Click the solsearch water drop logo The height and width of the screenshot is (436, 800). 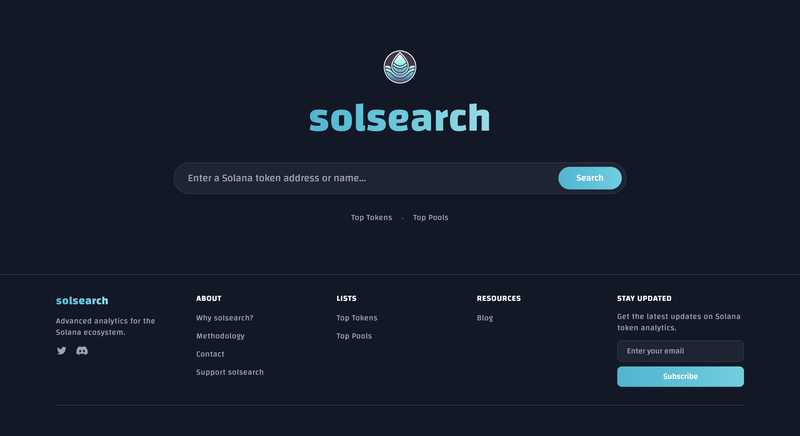tap(399, 67)
